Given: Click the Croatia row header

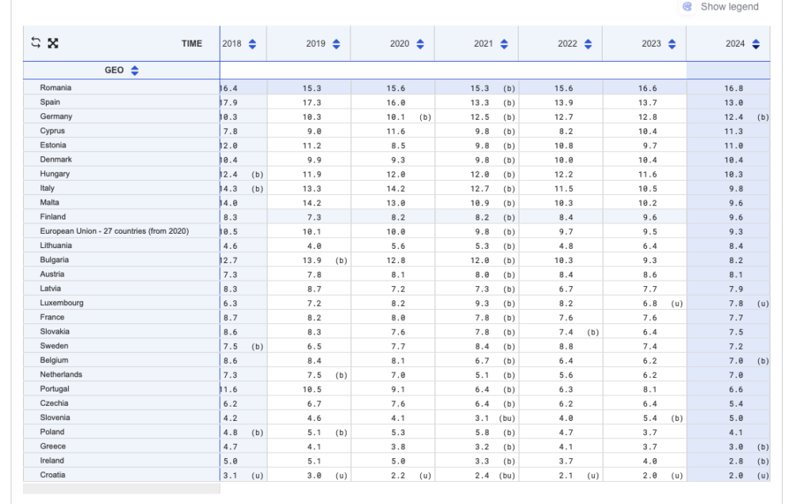Looking at the screenshot, I should point(53,475).
